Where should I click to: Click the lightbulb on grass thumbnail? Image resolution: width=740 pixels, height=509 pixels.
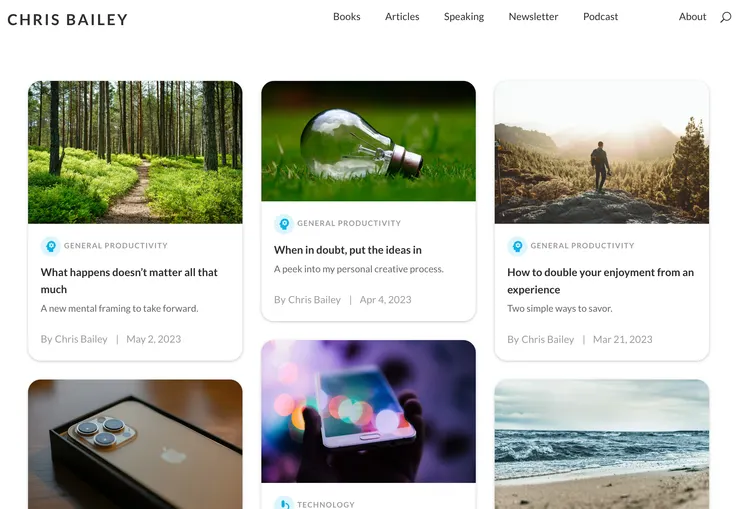pyautogui.click(x=368, y=141)
